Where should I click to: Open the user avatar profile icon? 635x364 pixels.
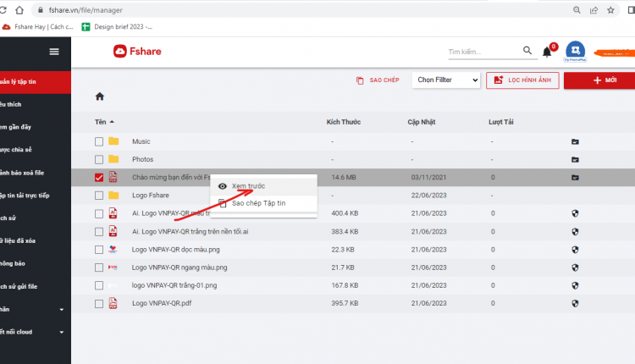[x=575, y=51]
